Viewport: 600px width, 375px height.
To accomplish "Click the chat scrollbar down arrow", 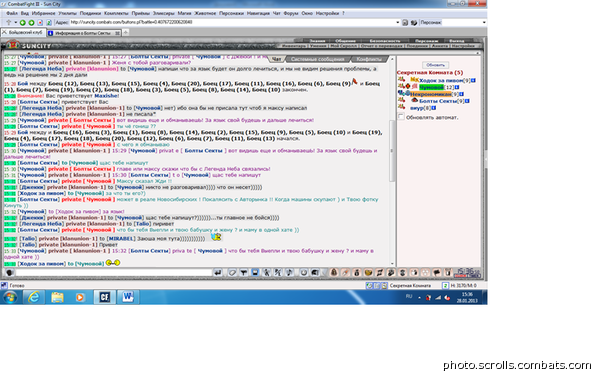I will click(392, 264).
